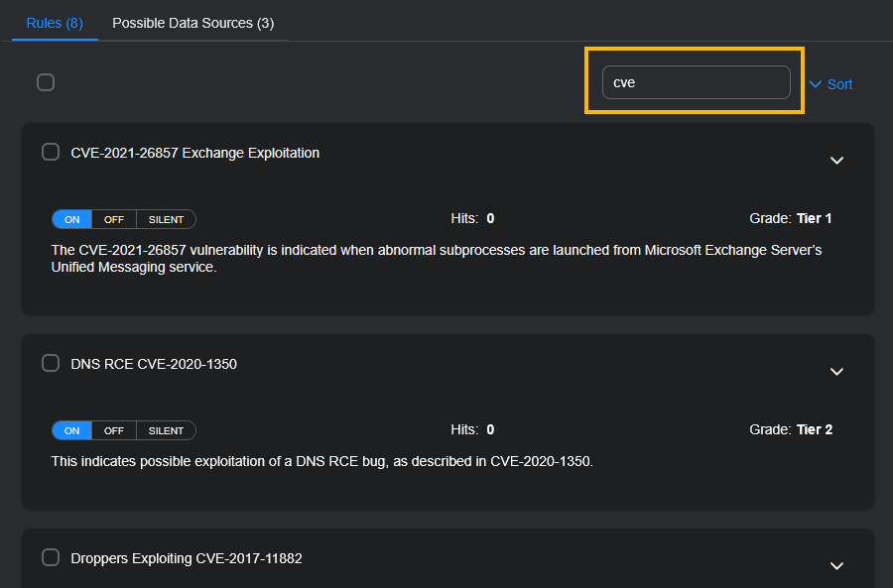Expand the Droppers Exploiting CVE-2017-11882 chevron
The width and height of the screenshot is (893, 588).
pos(836,566)
